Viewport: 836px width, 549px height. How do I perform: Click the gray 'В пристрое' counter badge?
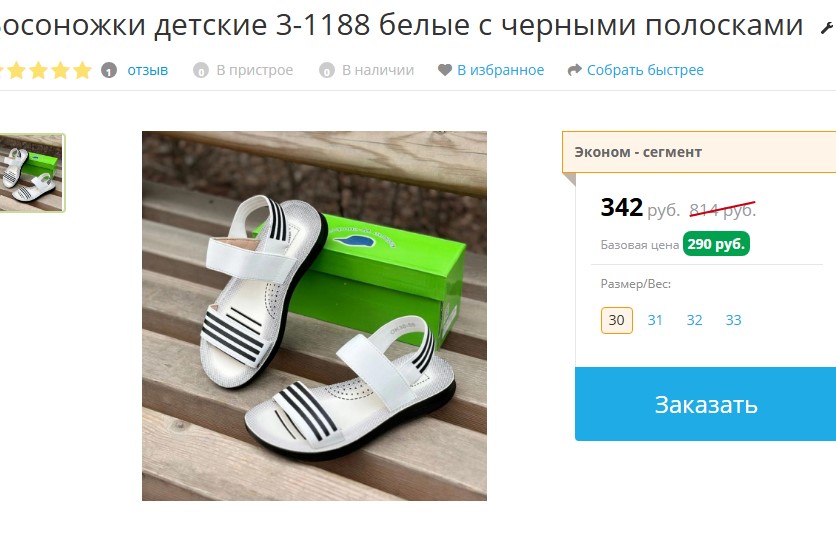[200, 70]
